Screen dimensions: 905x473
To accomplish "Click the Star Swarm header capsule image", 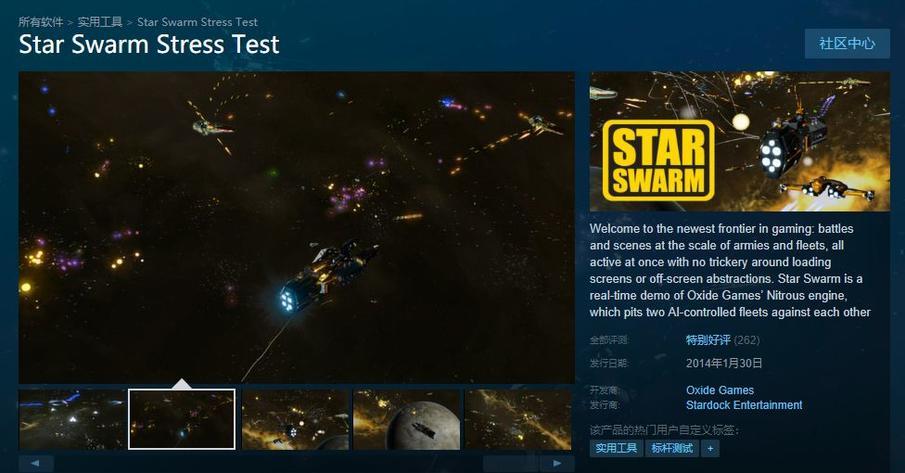I will coord(740,141).
